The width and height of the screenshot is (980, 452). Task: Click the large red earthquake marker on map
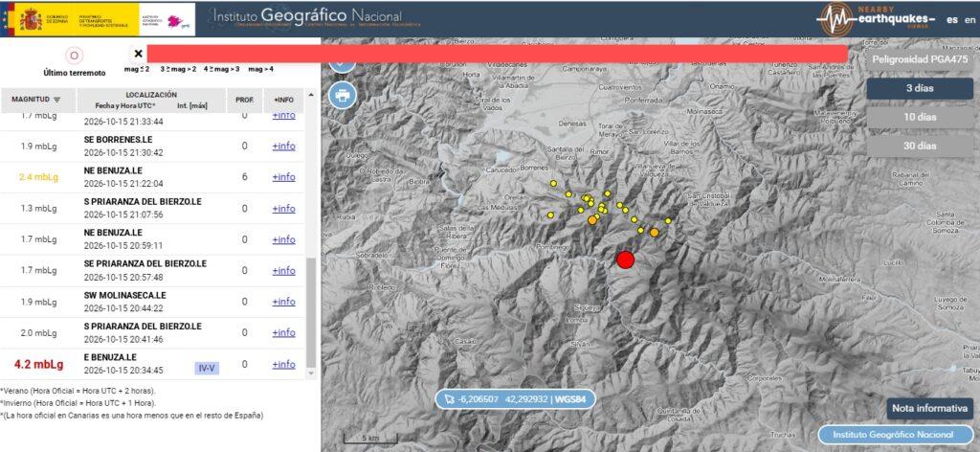click(625, 260)
